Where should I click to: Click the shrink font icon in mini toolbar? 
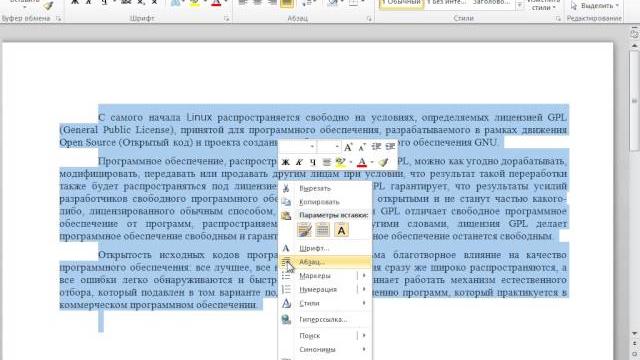pos(362,147)
